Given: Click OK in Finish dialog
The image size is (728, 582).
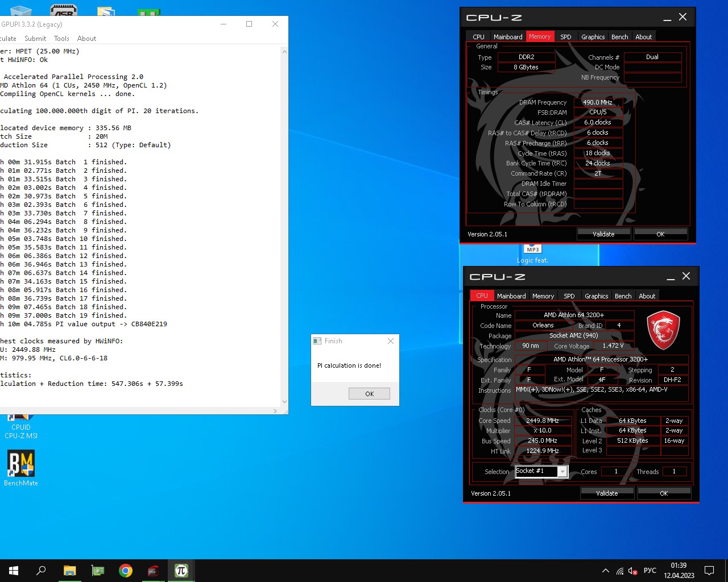Looking at the screenshot, I should [x=369, y=394].
